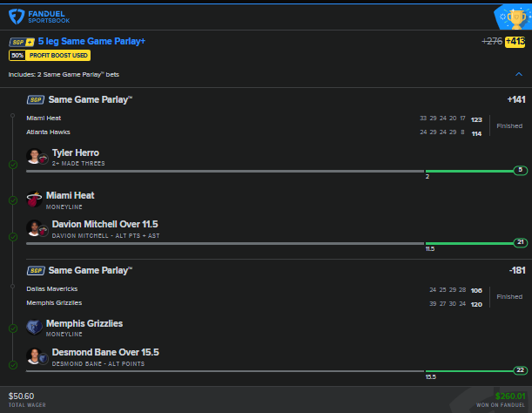The image size is (532, 413).
Task: Click the Includes: 2 Same Game Parlay bets text
Action: 64,75
